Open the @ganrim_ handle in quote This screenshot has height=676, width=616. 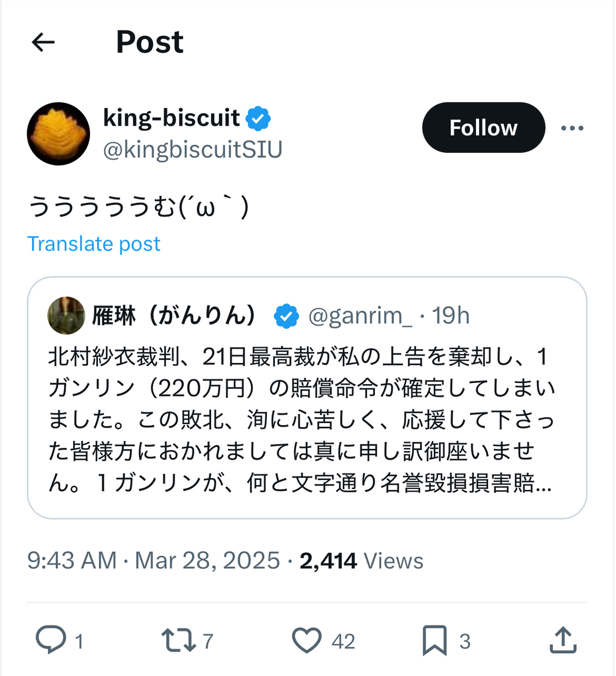click(x=360, y=316)
